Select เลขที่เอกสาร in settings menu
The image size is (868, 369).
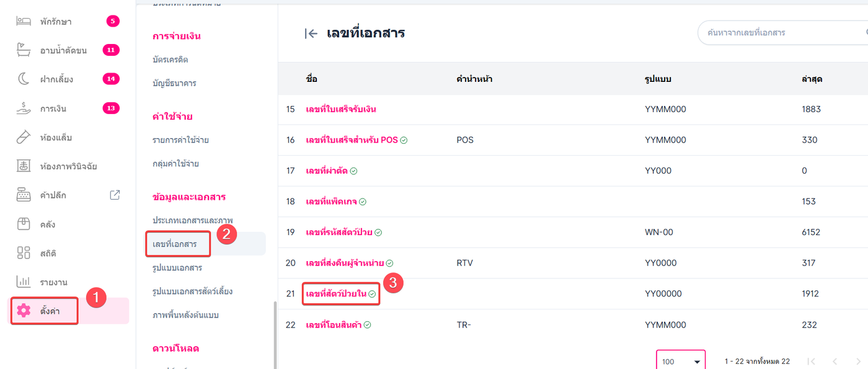pyautogui.click(x=175, y=244)
